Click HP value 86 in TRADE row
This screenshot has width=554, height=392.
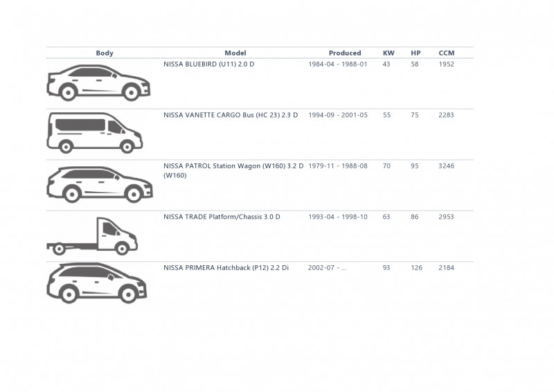tap(415, 217)
